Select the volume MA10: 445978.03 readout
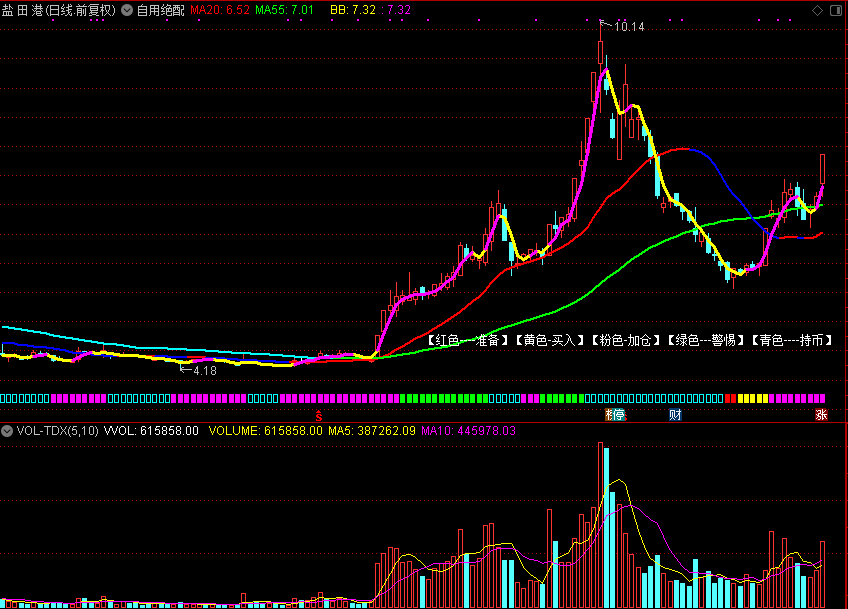Viewport: 848px width, 609px height. click(468, 431)
